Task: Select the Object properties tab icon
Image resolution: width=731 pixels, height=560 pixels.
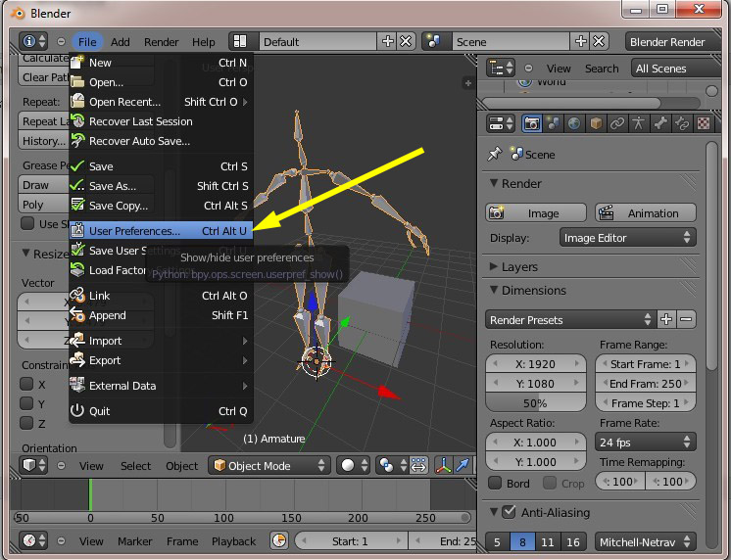Action: 596,123
